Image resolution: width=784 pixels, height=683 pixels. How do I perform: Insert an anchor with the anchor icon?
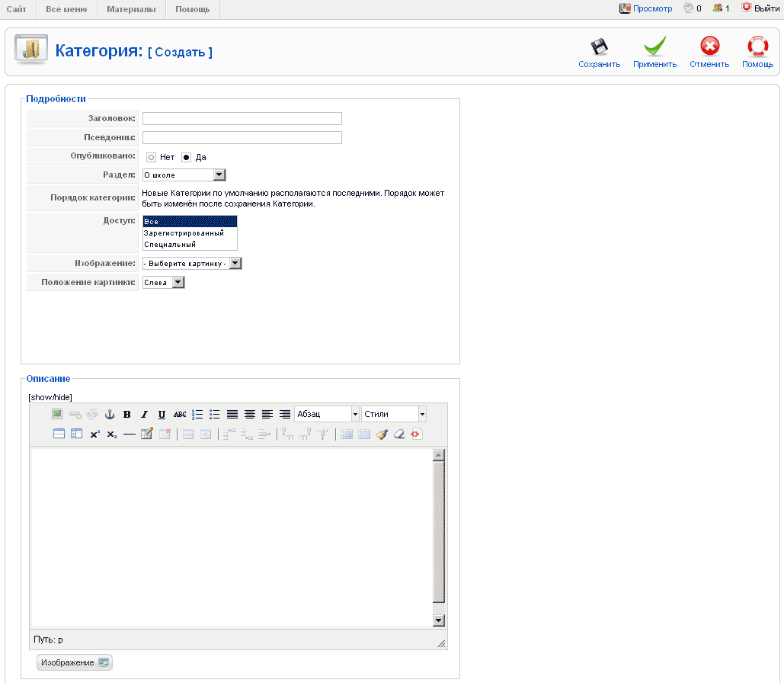tap(110, 415)
